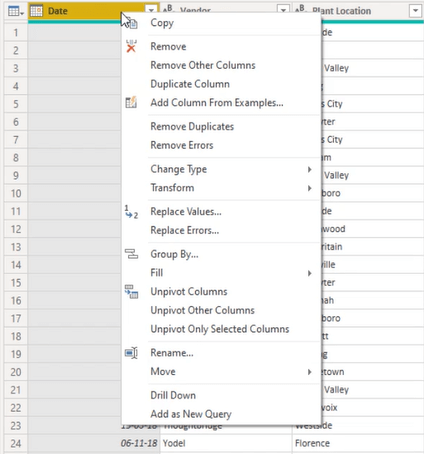Click the red X Remove icon
Image resolution: width=424 pixels, height=454 pixels.
[131, 46]
